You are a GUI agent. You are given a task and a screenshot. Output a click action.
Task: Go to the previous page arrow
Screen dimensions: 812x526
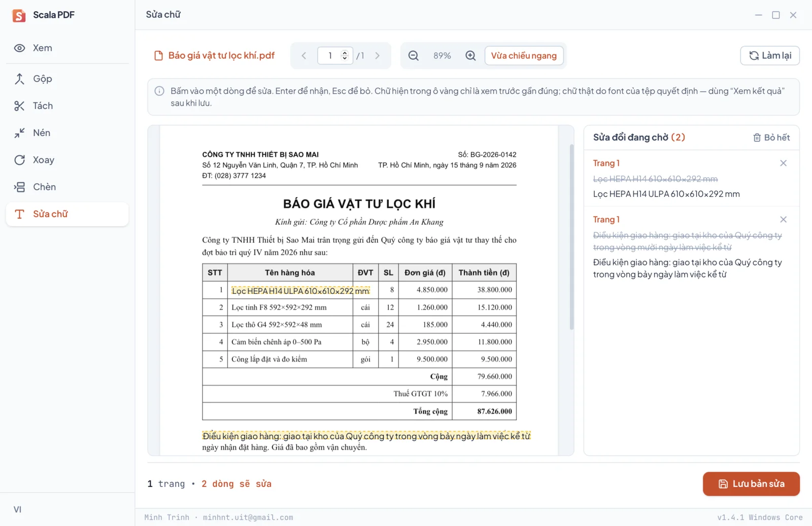[x=304, y=56]
